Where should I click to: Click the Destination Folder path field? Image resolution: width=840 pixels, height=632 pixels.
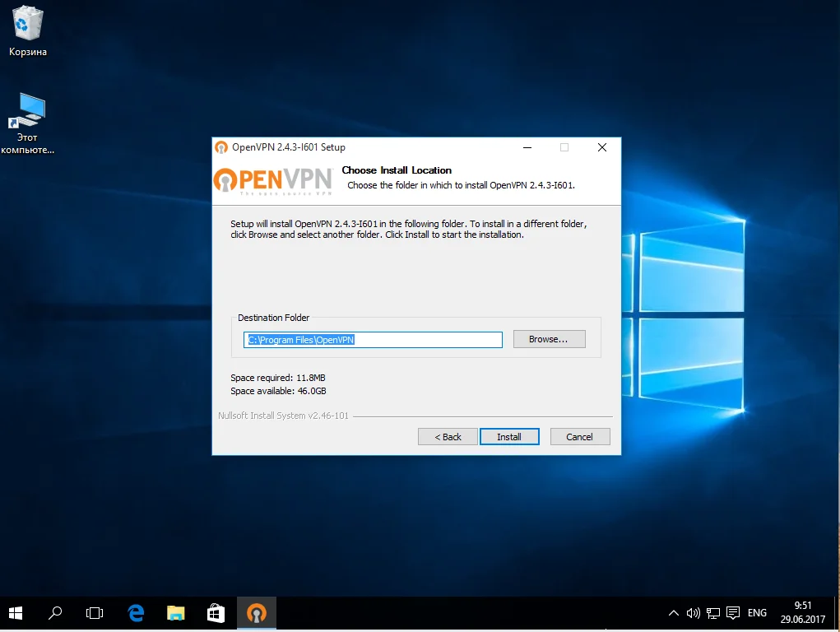[373, 339]
